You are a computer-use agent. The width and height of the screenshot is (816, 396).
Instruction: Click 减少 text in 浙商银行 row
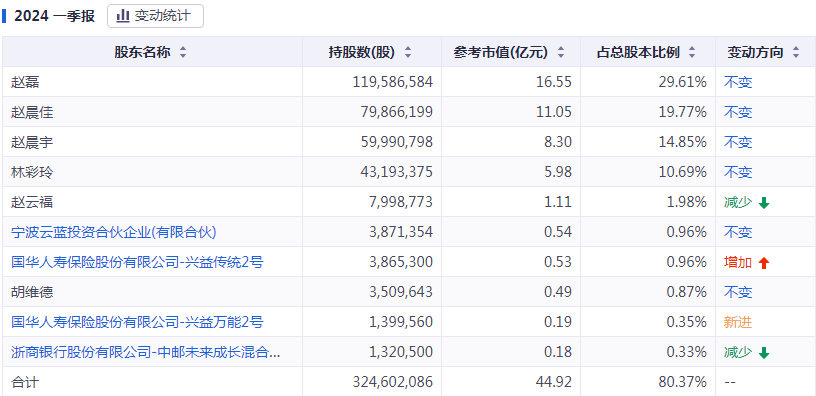coord(738,352)
